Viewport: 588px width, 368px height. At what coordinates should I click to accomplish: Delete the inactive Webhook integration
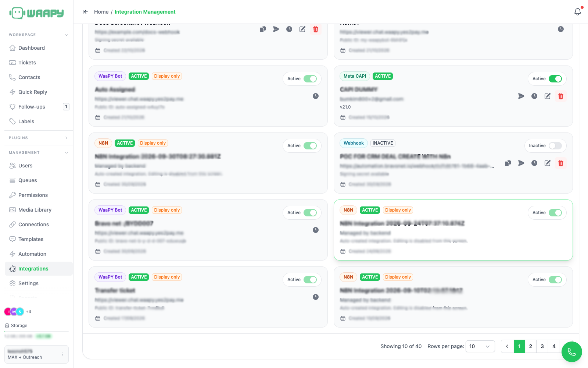click(561, 163)
